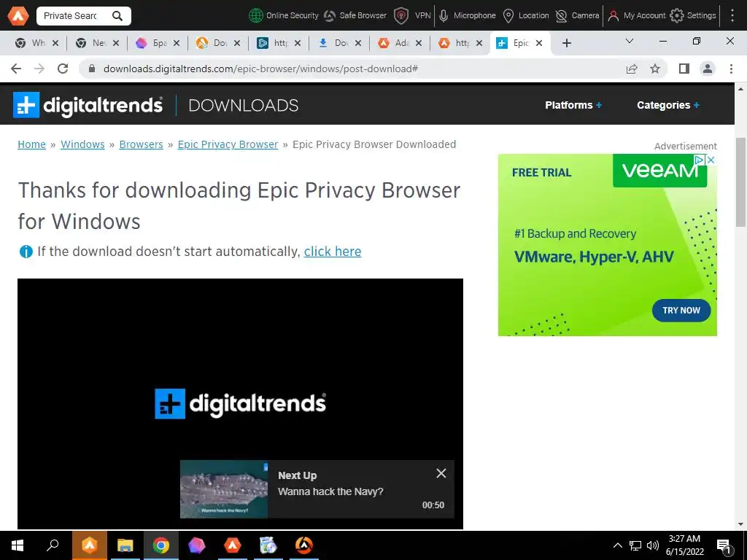Click TRY NOW on Veeam ad
The width and height of the screenshot is (747, 560).
coord(681,311)
